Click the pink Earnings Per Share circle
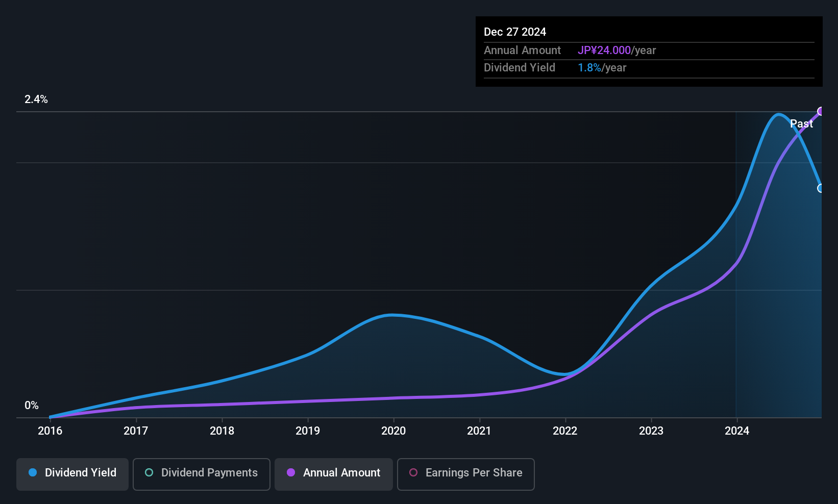Viewport: 838px width, 504px height. tap(413, 472)
